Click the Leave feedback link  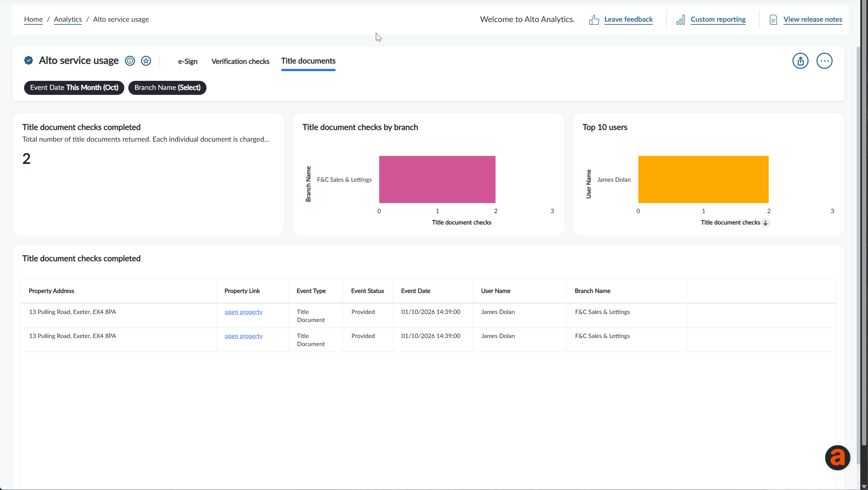click(628, 19)
